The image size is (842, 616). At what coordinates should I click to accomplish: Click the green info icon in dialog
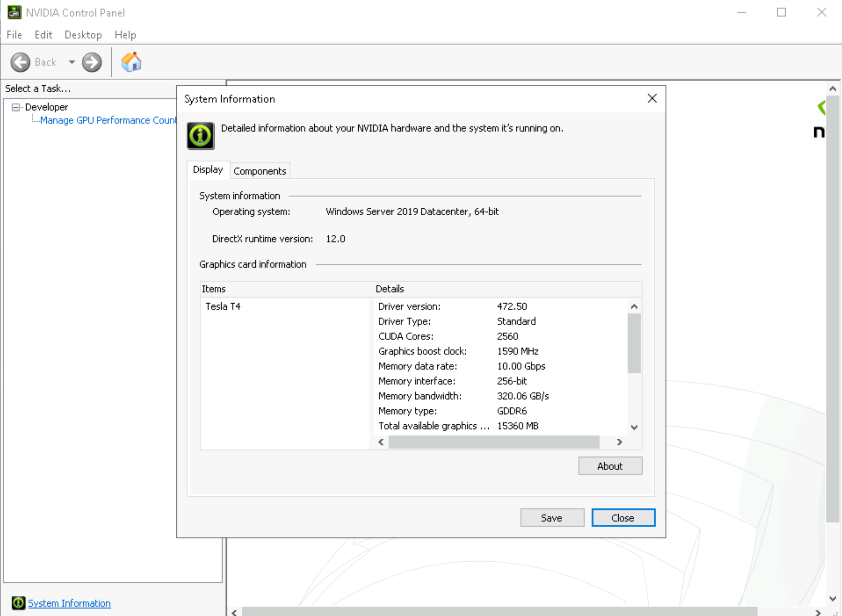(201, 136)
